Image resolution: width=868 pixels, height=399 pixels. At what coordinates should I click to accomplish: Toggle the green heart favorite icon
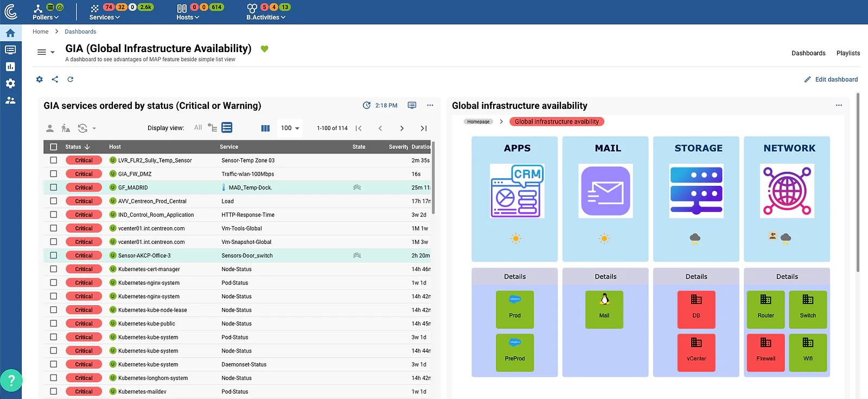click(265, 49)
